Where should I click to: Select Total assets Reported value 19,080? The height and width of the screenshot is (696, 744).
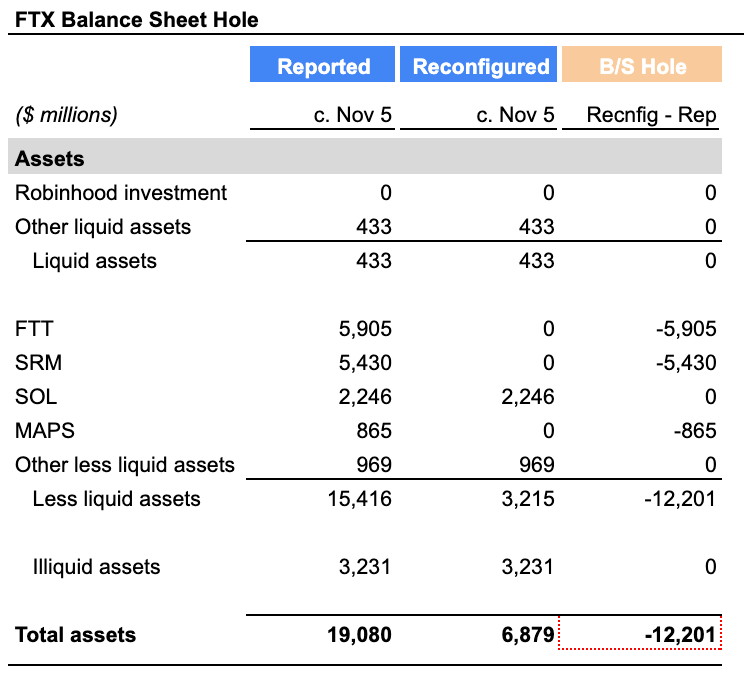click(x=359, y=635)
